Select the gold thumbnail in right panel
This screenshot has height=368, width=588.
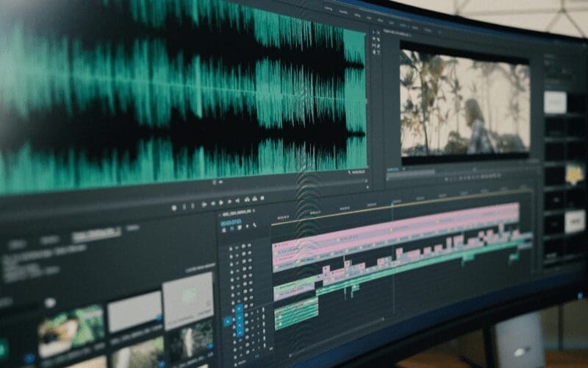point(574,174)
